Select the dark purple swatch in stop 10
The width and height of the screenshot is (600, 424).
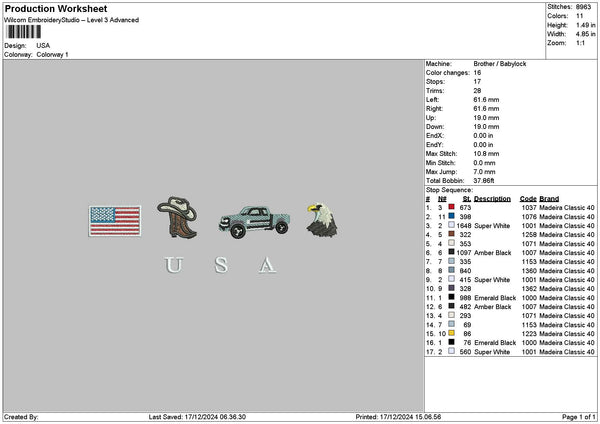coord(452,288)
